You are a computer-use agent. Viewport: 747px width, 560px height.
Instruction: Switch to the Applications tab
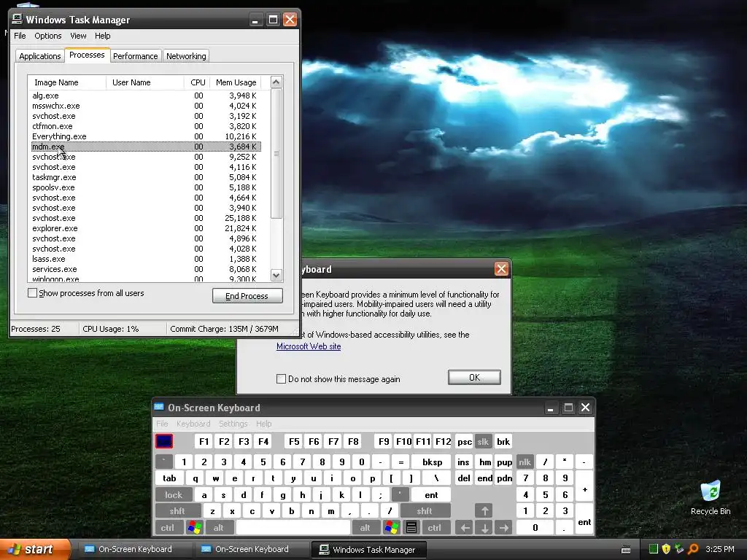[40, 55]
